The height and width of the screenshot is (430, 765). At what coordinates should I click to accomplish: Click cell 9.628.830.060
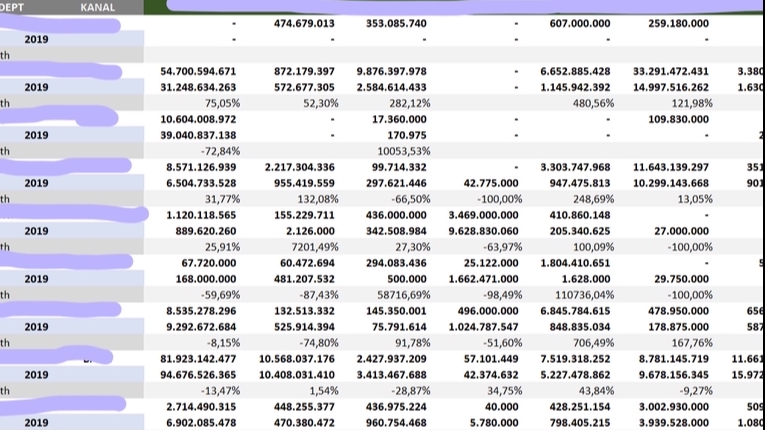[483, 231]
